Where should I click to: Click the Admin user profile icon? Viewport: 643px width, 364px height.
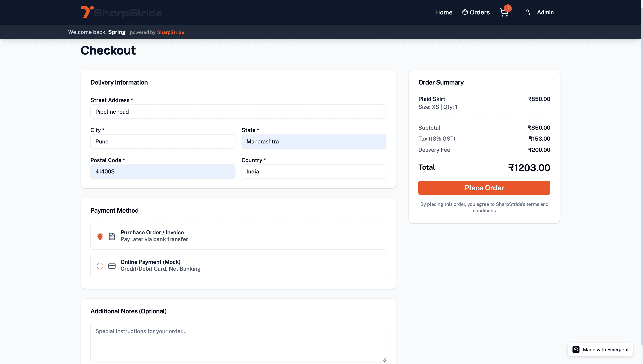point(528,12)
